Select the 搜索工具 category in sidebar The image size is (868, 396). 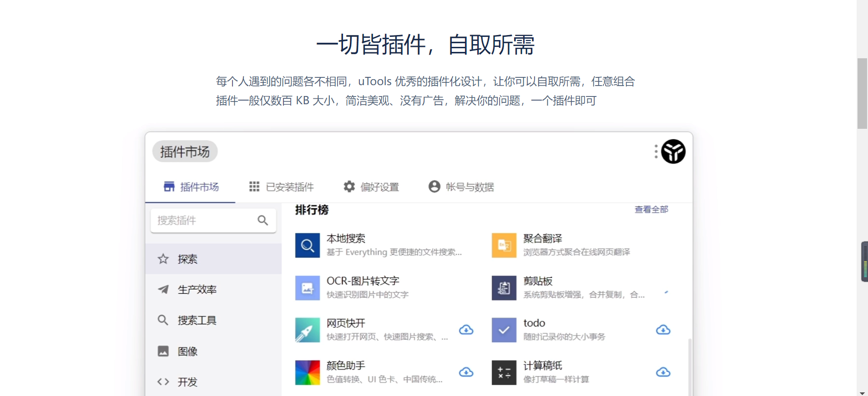pyautogui.click(x=213, y=320)
